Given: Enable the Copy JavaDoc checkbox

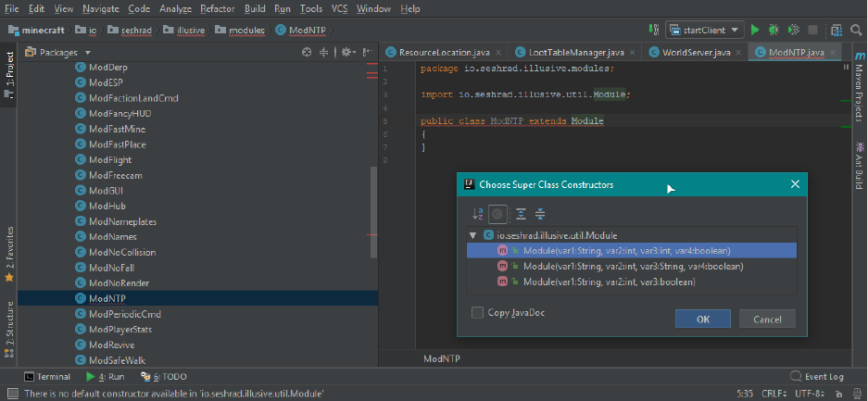Looking at the screenshot, I should pos(477,313).
